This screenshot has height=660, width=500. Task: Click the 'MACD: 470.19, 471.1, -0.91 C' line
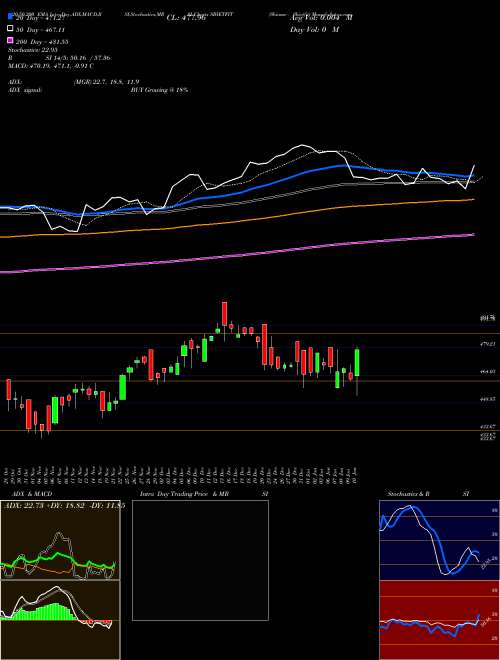51,66
